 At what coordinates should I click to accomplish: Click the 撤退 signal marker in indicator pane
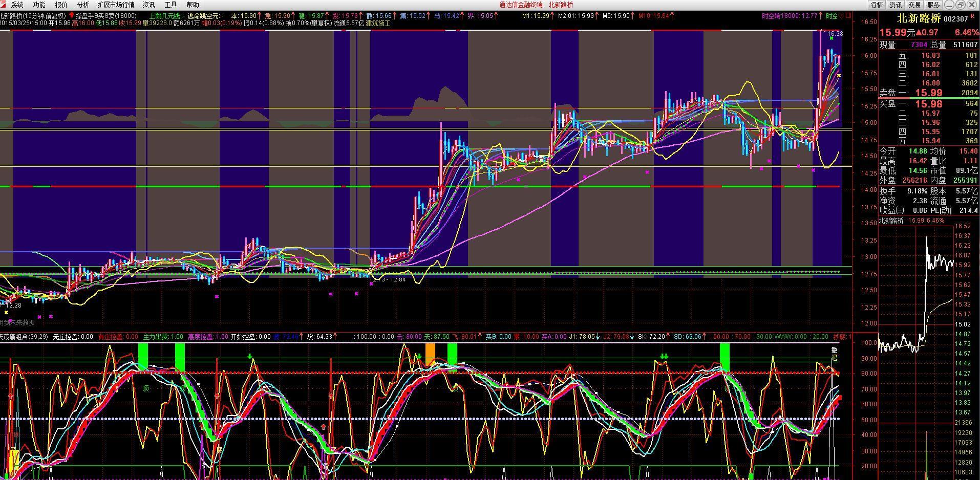[834, 354]
